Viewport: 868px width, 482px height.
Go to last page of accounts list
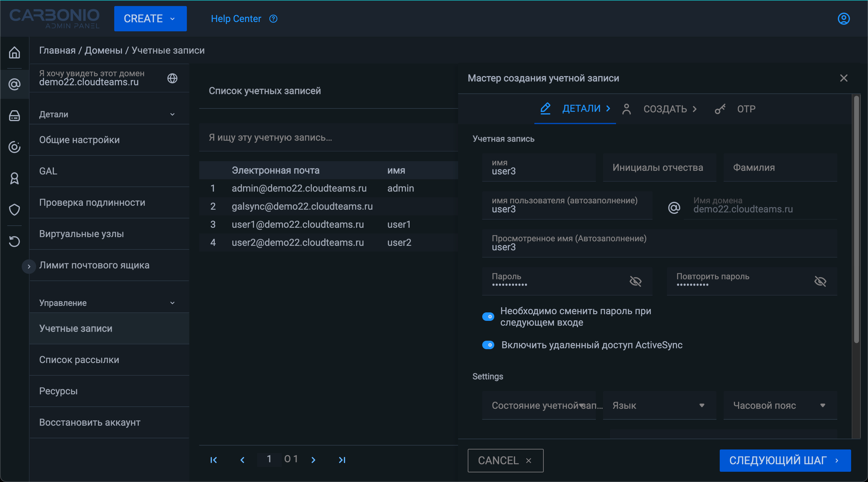pyautogui.click(x=342, y=460)
